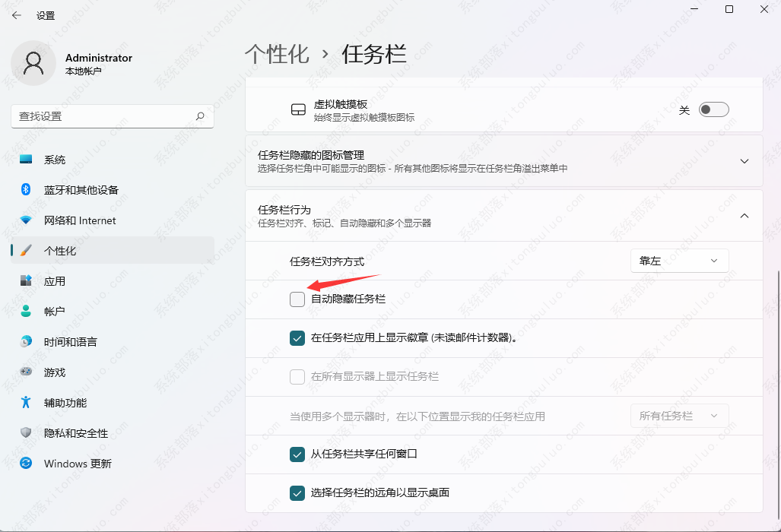The height and width of the screenshot is (532, 781).
Task: Click 个性化 breadcrumb link
Action: click(277, 54)
